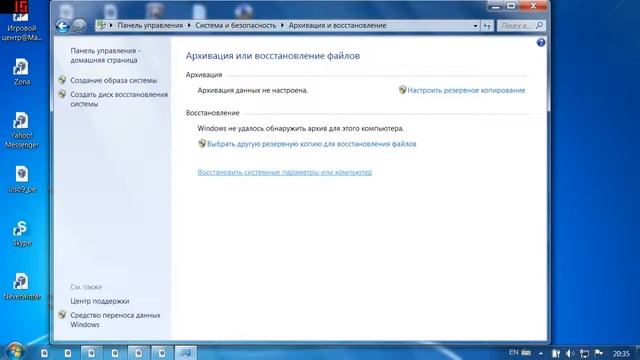Click Настроить резервное копирование link
640x360 pixels.
pyautogui.click(x=466, y=90)
